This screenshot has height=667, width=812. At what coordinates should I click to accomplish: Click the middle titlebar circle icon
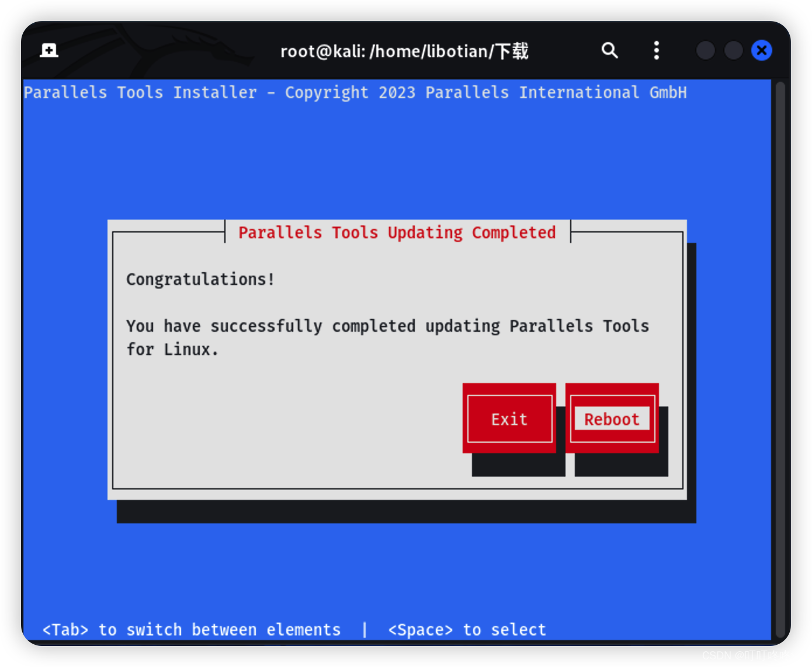click(x=733, y=50)
